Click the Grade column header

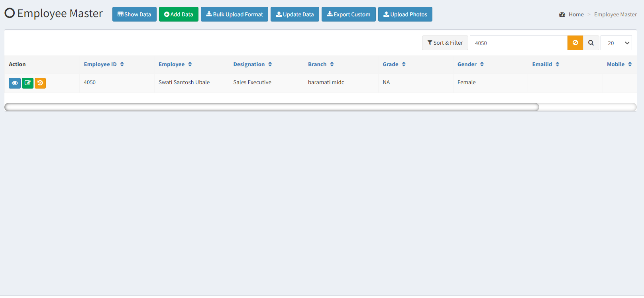point(391,64)
